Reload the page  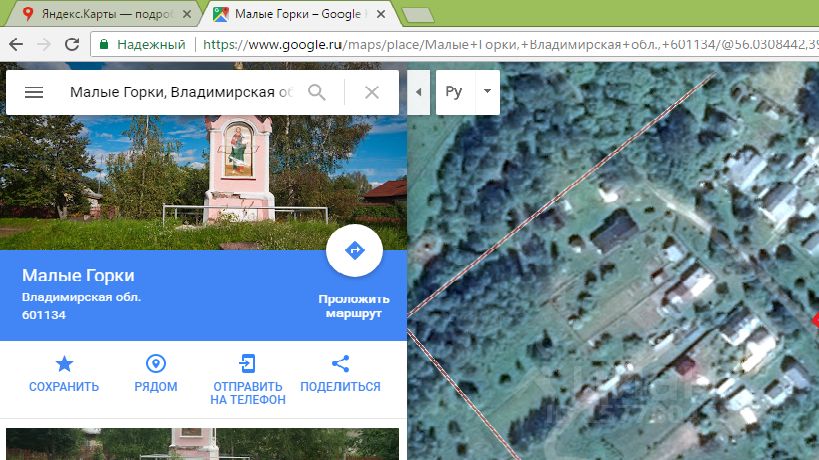72,44
